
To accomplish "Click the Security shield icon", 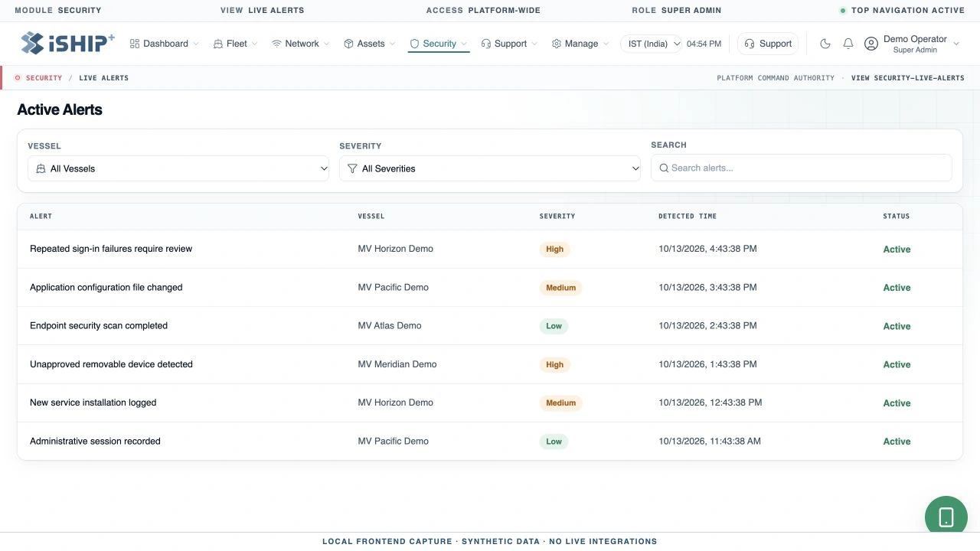I will click(414, 44).
